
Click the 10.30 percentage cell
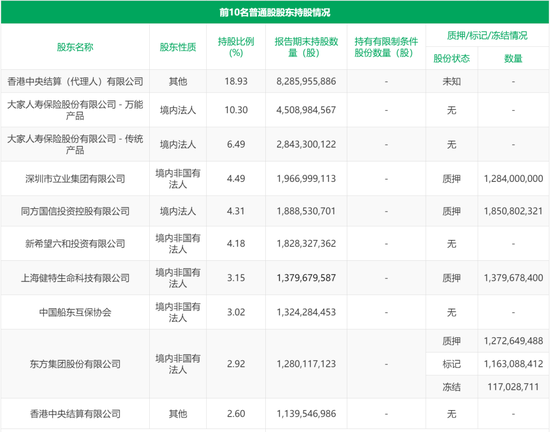pos(236,110)
